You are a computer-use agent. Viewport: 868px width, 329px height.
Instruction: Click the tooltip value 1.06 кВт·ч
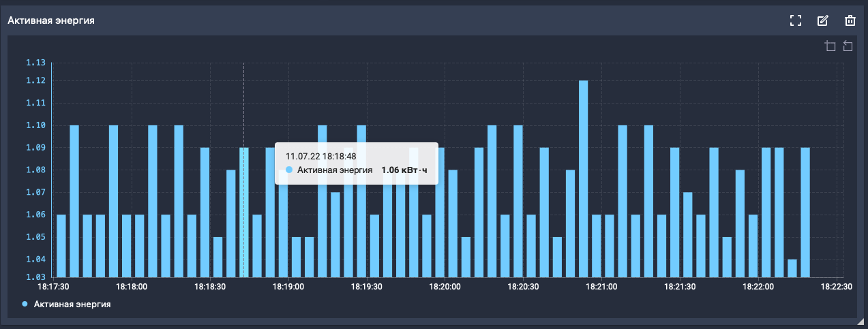coord(404,170)
